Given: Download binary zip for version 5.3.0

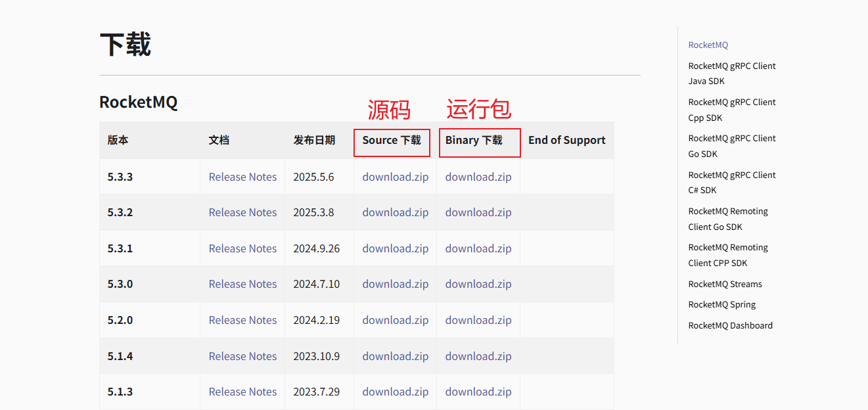Looking at the screenshot, I should tap(478, 284).
